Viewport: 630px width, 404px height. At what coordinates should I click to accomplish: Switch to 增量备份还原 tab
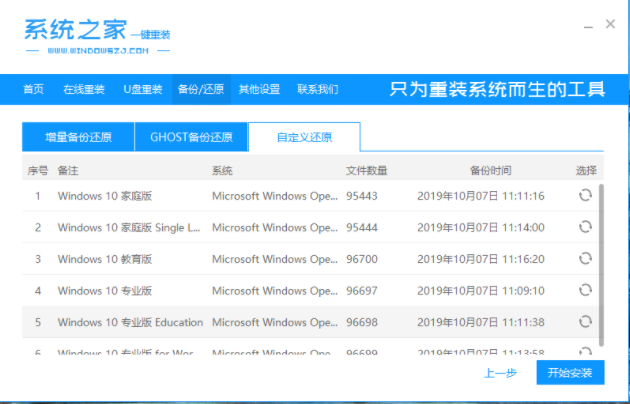coord(78,137)
